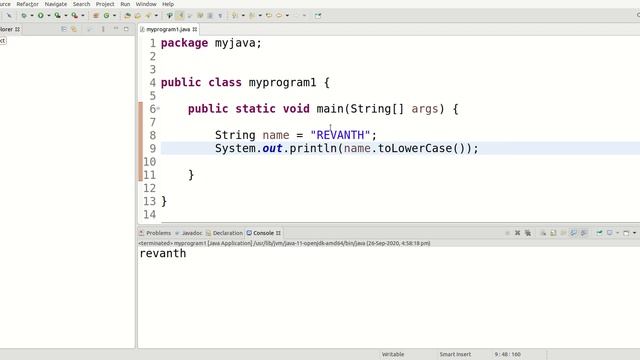This screenshot has width=640, height=360.
Task: Open the New Java Class dropdown arrow
Action: pos(114,16)
